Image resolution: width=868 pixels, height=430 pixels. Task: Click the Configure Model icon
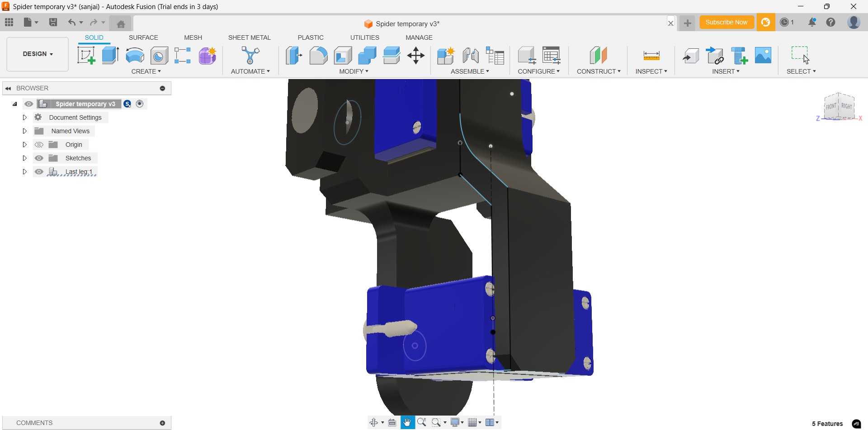[x=527, y=56]
